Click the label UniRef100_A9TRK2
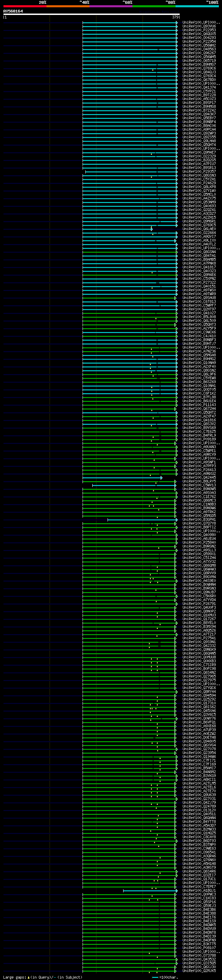This screenshot has height=980, width=222. 199,512
